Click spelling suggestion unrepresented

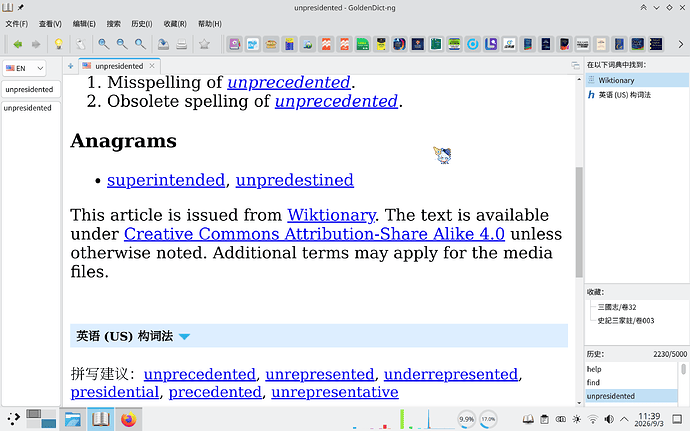pos(320,374)
